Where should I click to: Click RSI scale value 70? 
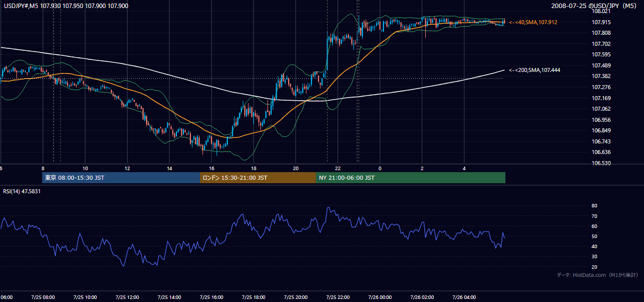coord(594,216)
